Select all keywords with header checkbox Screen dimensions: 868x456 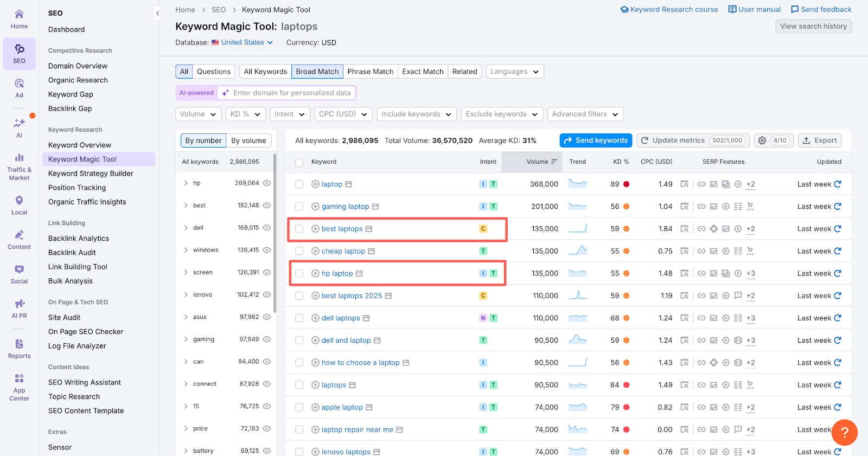point(299,162)
